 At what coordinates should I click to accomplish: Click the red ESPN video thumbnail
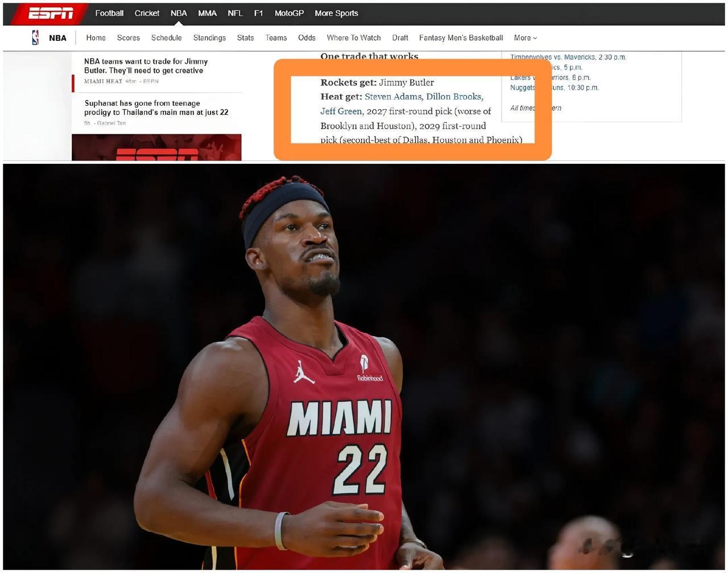pyautogui.click(x=156, y=147)
